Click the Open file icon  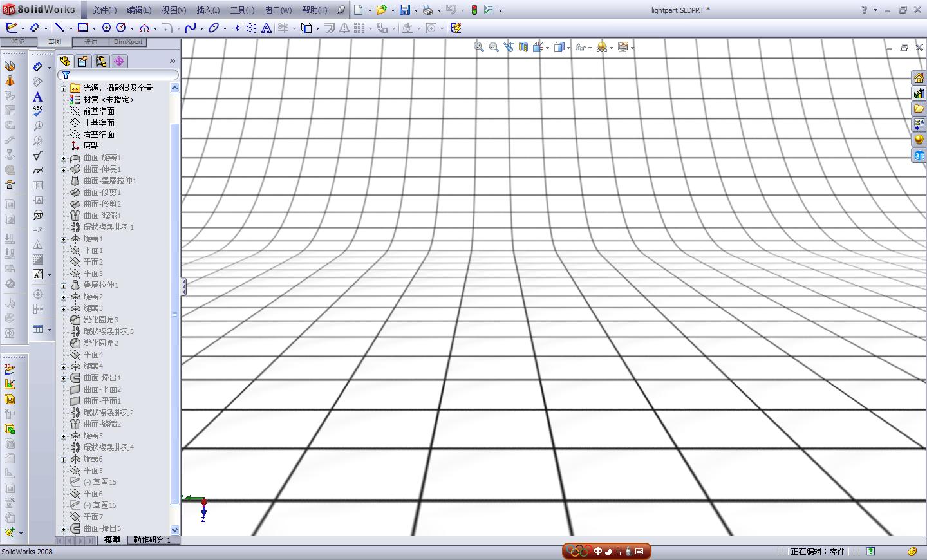coord(382,10)
